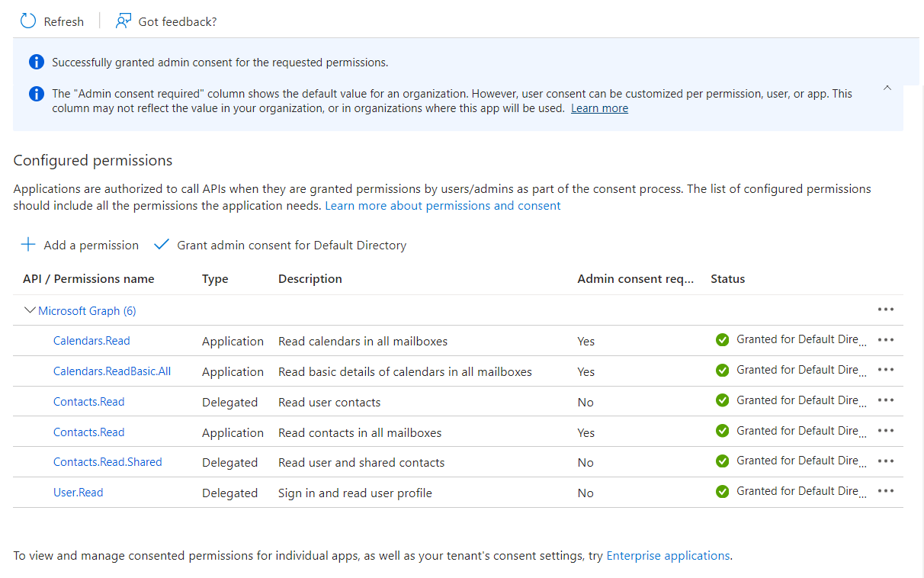
Task: Click Granted for Default Dire... in Calendars.Read row
Action: [x=801, y=340]
